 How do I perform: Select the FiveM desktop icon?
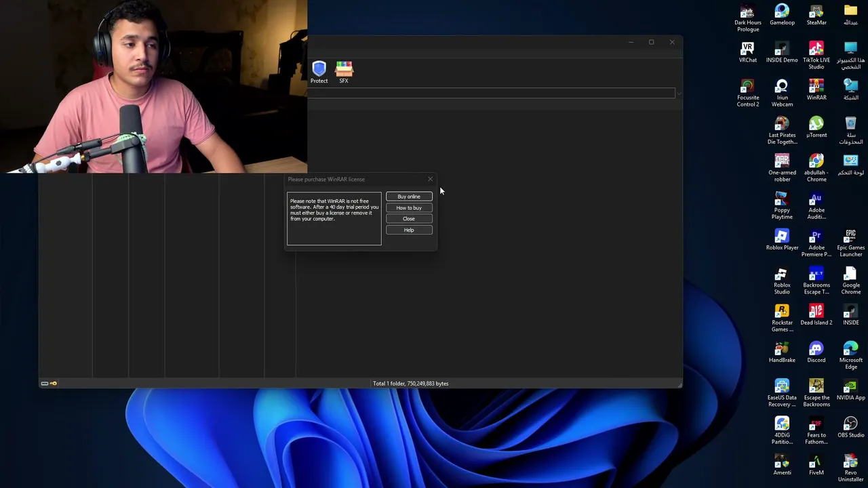pyautogui.click(x=816, y=465)
